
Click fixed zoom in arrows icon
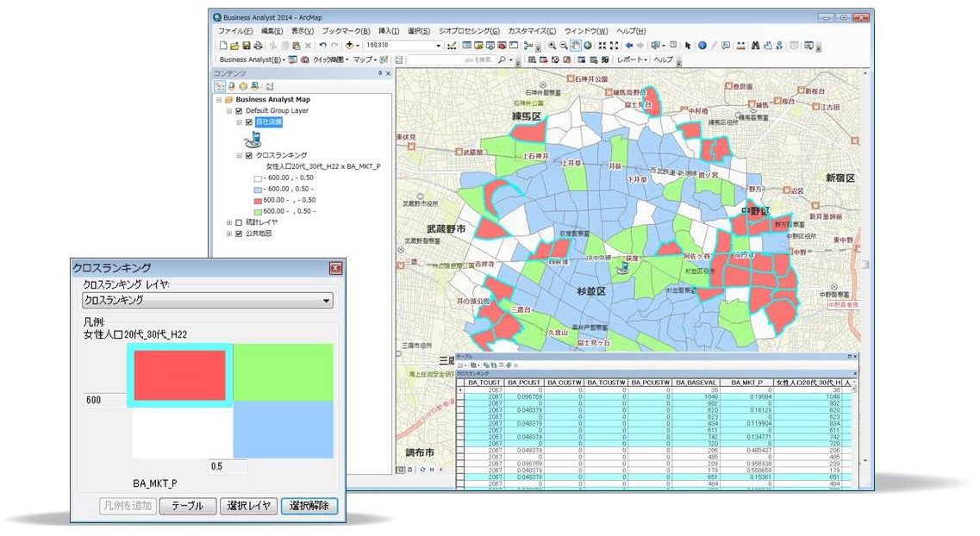(x=602, y=46)
